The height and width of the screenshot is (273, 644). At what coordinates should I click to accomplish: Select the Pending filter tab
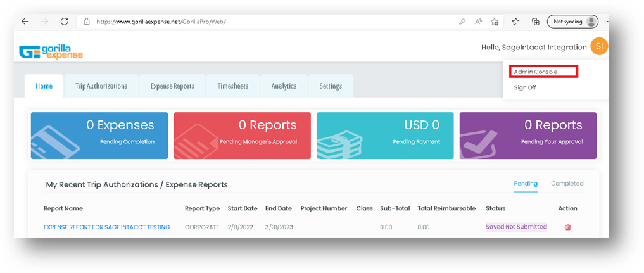[526, 184]
